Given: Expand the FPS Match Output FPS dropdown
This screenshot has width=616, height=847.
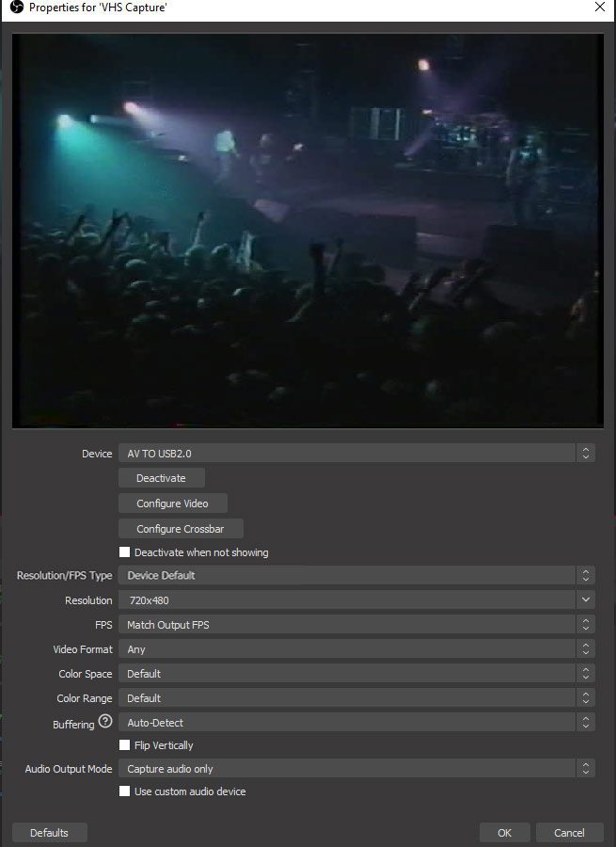Looking at the screenshot, I should 355,625.
